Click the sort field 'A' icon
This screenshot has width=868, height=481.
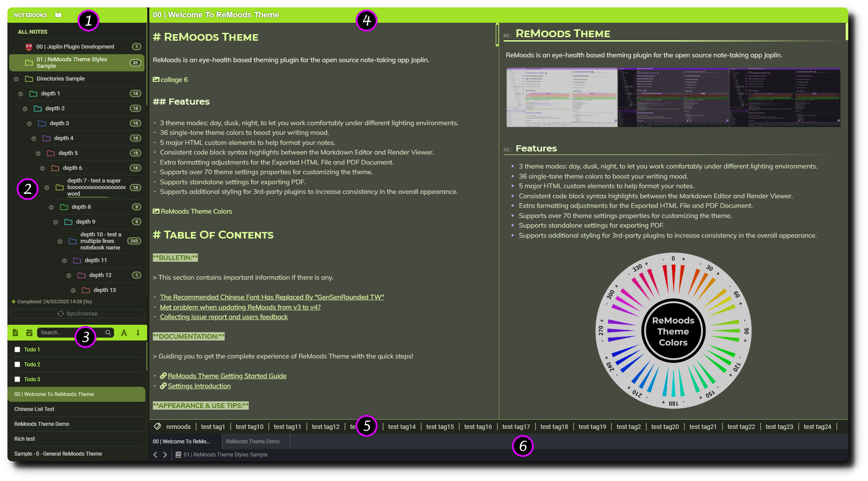tap(124, 333)
